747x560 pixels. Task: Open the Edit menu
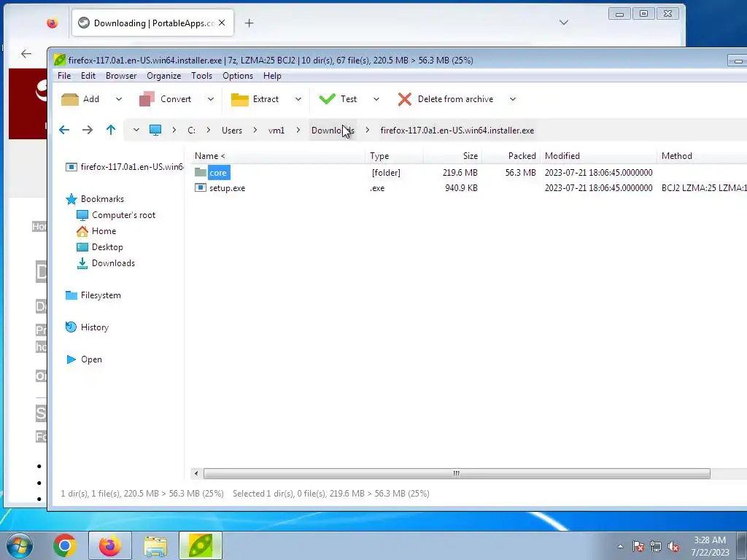point(88,76)
